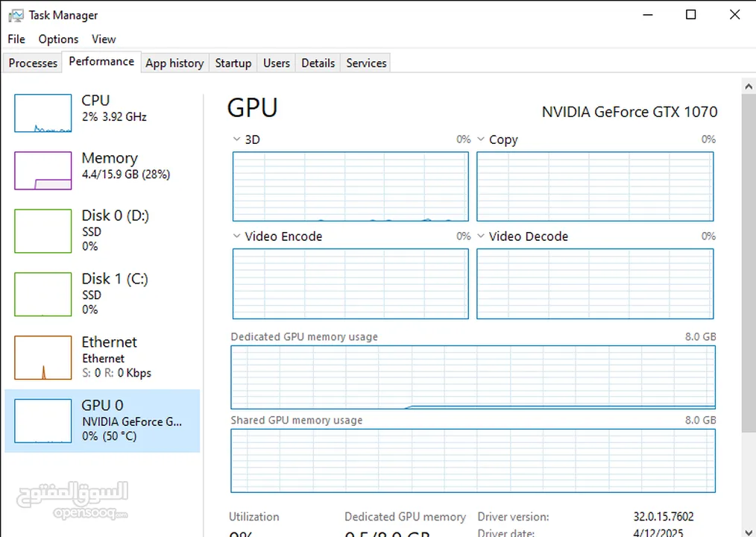756x537 pixels.
Task: Open the View menu
Action: click(104, 39)
